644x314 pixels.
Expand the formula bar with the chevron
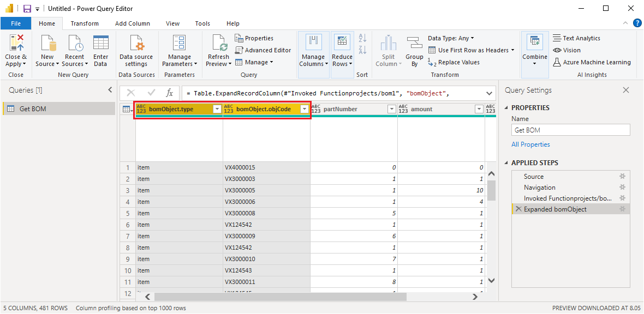(x=488, y=93)
